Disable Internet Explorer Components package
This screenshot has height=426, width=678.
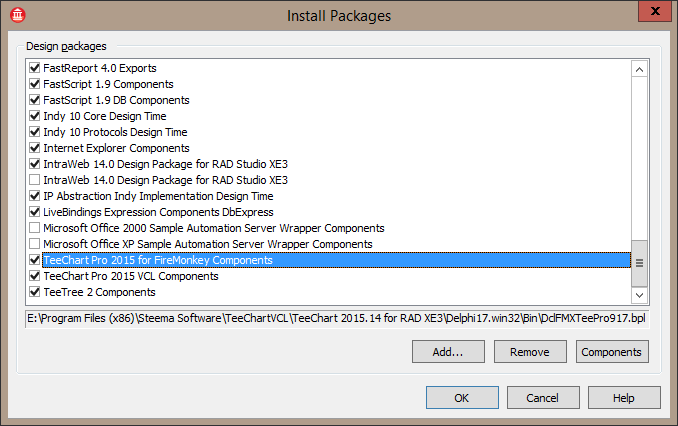35,148
